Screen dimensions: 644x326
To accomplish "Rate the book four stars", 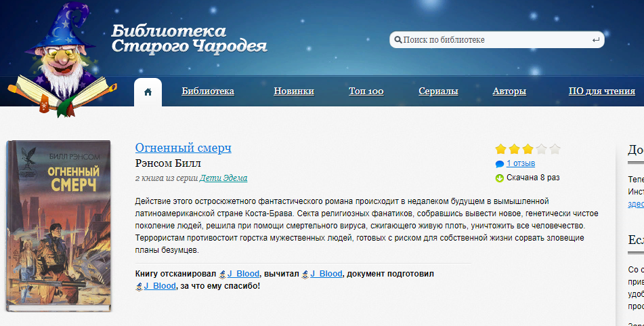I will pos(541,149).
